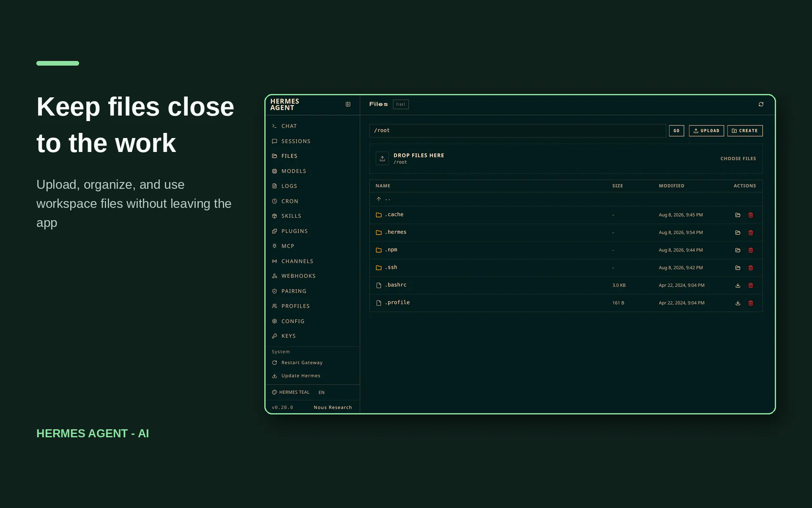Image resolution: width=812 pixels, height=508 pixels.
Task: Click the v0.20.0 version label
Action: [282, 408]
